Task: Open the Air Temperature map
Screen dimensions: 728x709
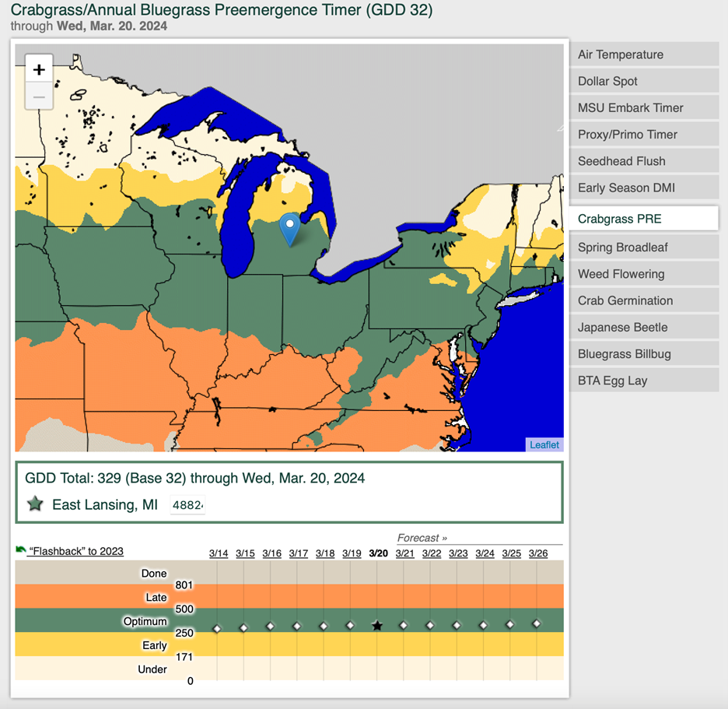Action: (x=643, y=54)
